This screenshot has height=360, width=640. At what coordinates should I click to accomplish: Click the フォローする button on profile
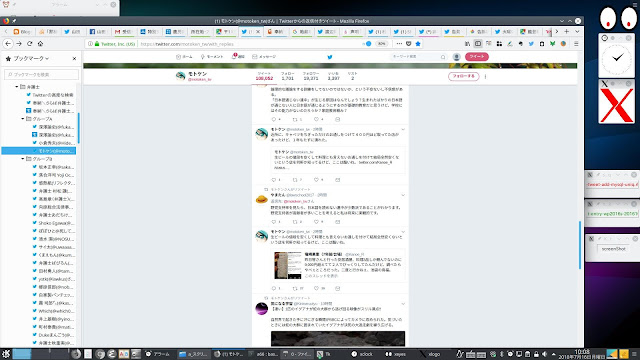coord(463,76)
